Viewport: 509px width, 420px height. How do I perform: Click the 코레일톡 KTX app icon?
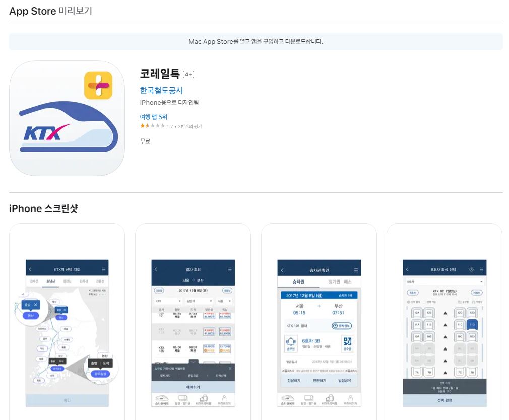[67, 118]
